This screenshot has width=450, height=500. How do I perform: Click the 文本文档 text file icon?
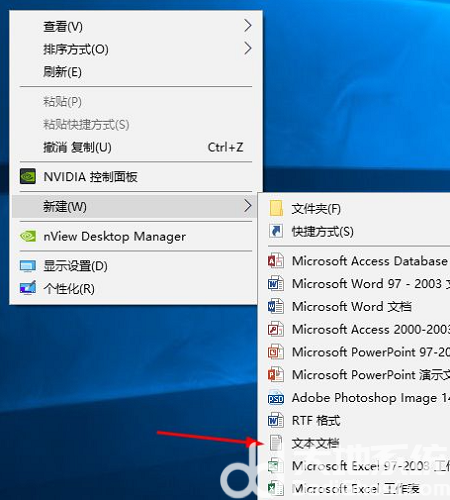coord(276,443)
